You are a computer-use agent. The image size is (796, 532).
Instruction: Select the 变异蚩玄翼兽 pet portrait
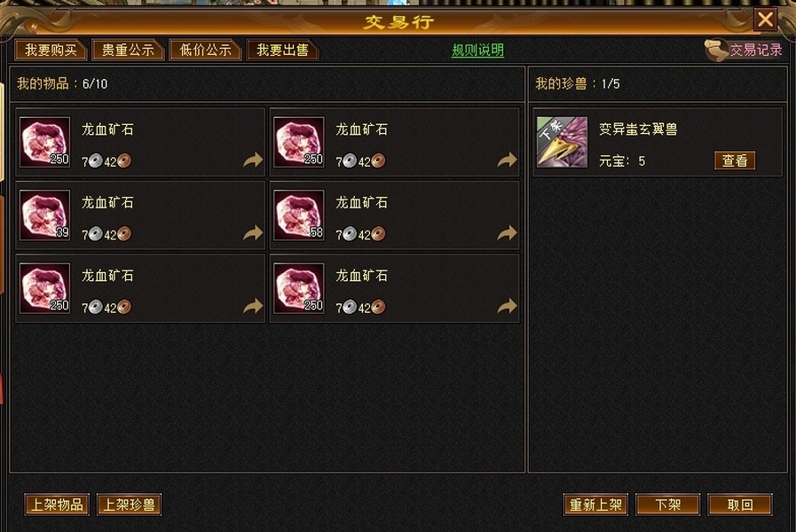tap(562, 142)
